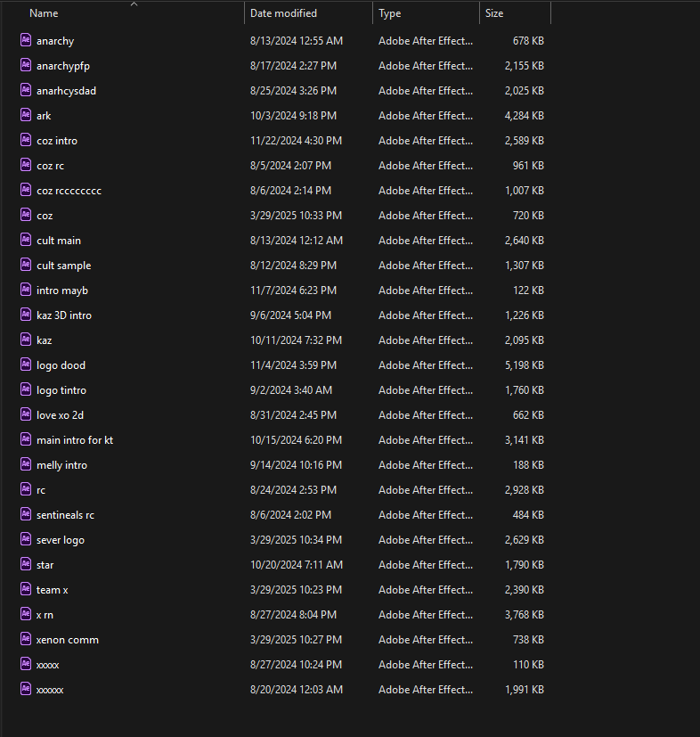Click the icon of the xxxxxx file

click(x=26, y=688)
